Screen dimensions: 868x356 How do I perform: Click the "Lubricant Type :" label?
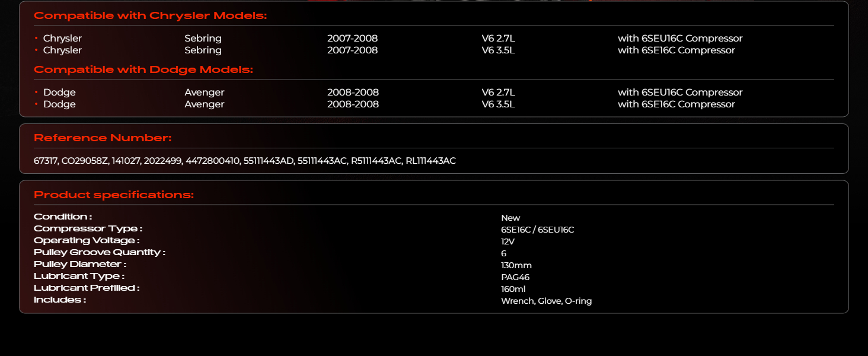(79, 276)
